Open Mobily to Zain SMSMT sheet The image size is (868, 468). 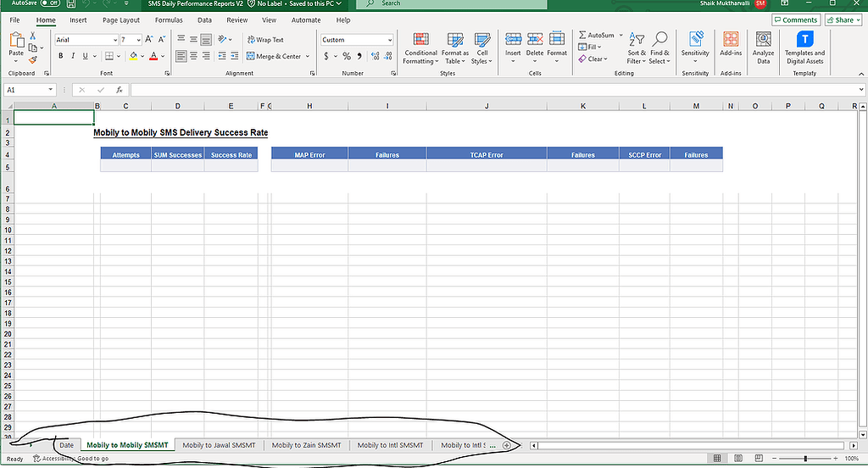tap(306, 445)
